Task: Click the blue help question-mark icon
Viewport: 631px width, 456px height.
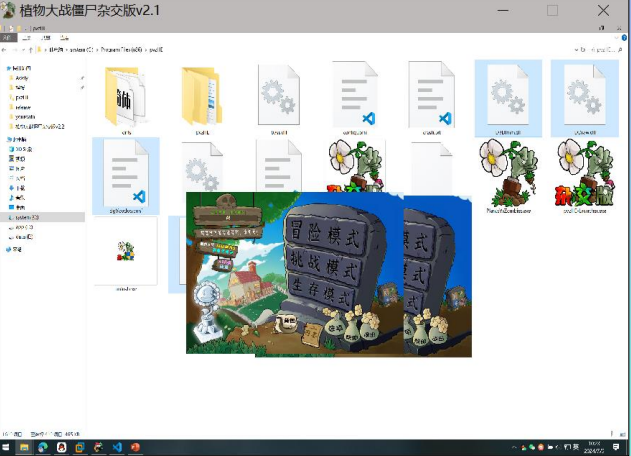Action: [624, 38]
